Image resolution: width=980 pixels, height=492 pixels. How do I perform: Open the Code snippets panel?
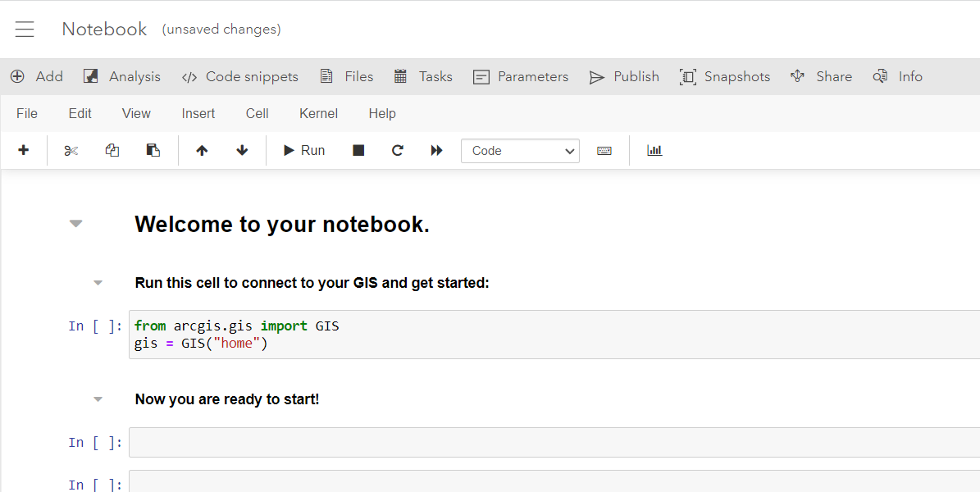(x=240, y=76)
